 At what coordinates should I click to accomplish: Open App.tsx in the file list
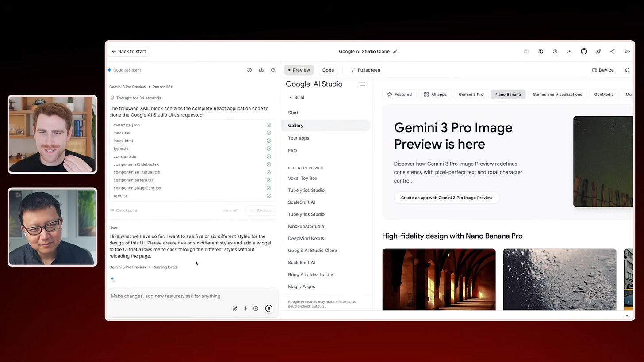tap(192, 196)
